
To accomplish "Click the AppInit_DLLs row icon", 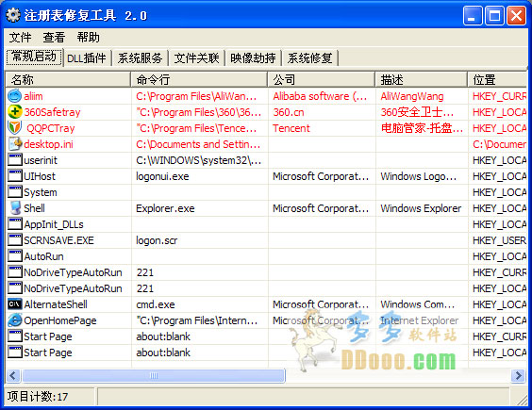I will click(14, 223).
